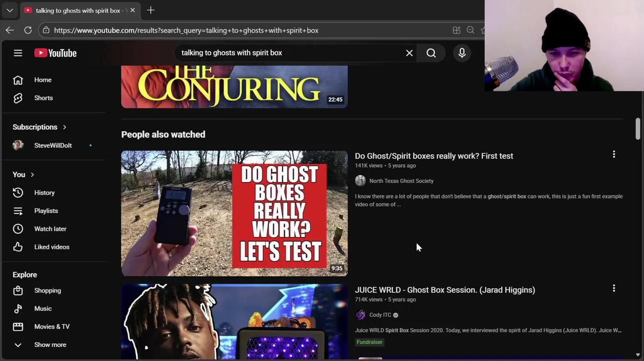Open the Do Ghost/Spirit boxes really work title

pos(434,156)
